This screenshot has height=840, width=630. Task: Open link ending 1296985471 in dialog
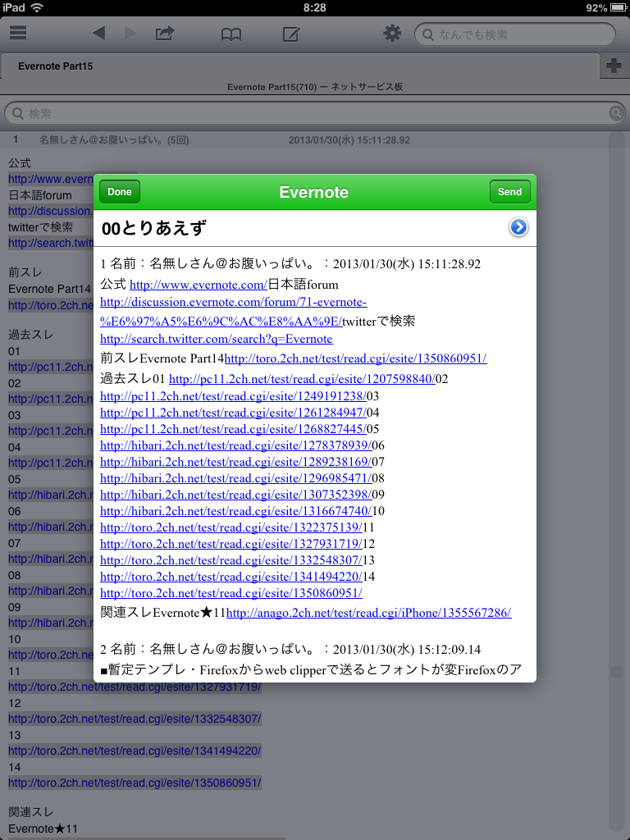236,478
